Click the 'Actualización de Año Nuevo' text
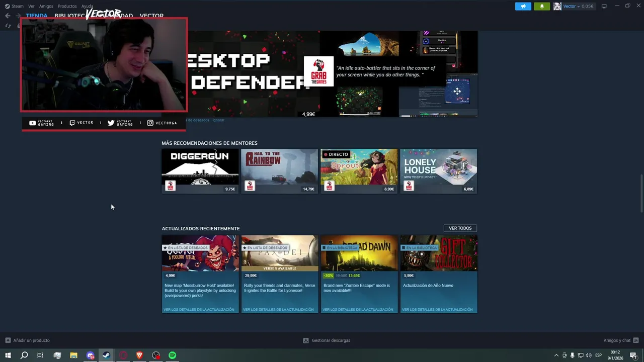Screen dimensions: 644x362 coord(428,286)
